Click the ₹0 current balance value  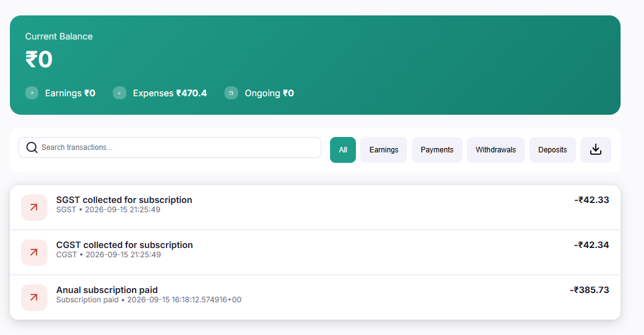tap(39, 59)
